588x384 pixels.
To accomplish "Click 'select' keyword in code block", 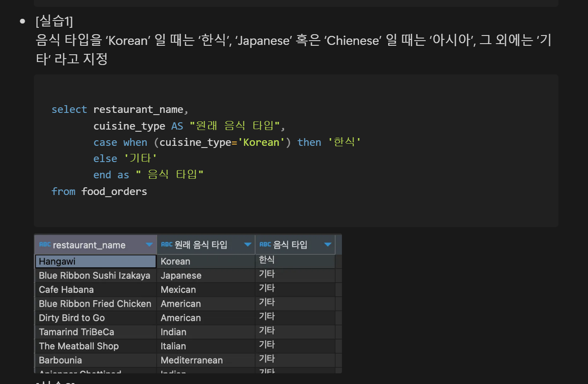I will [69, 109].
